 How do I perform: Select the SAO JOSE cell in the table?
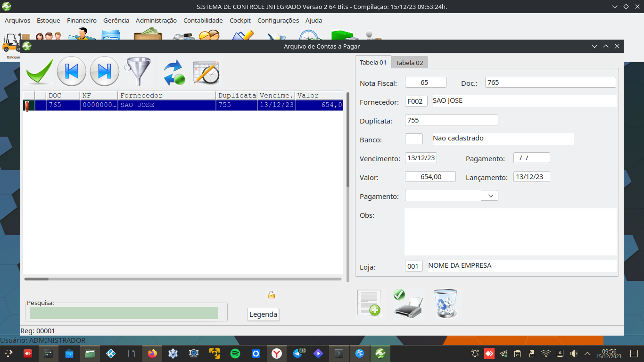[167, 105]
